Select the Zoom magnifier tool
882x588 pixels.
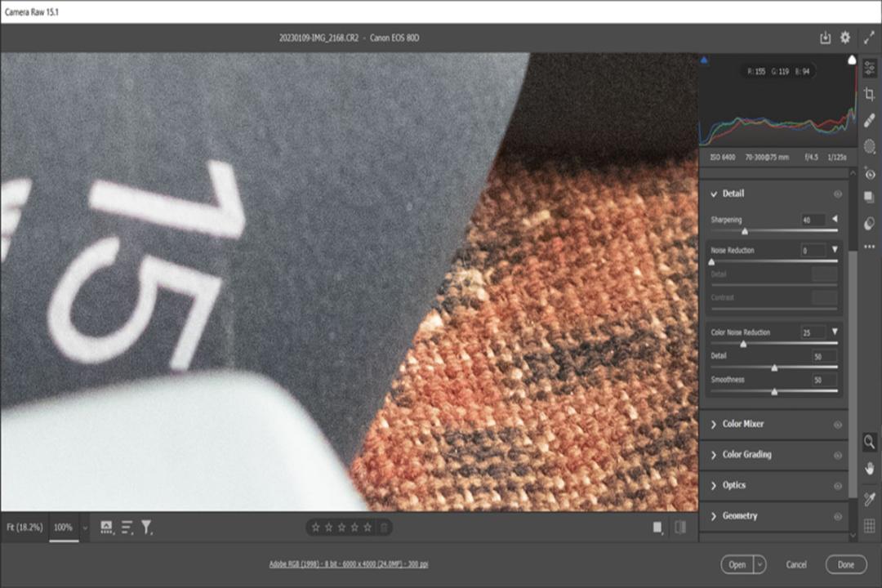coord(870,442)
